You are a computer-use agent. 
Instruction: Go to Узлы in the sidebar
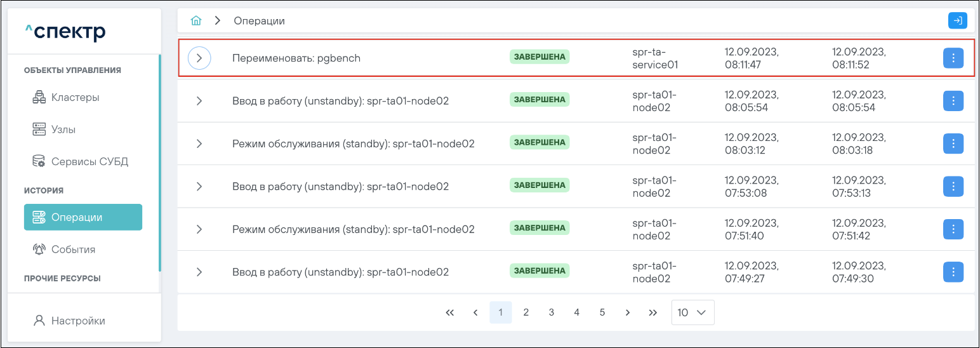click(x=63, y=130)
